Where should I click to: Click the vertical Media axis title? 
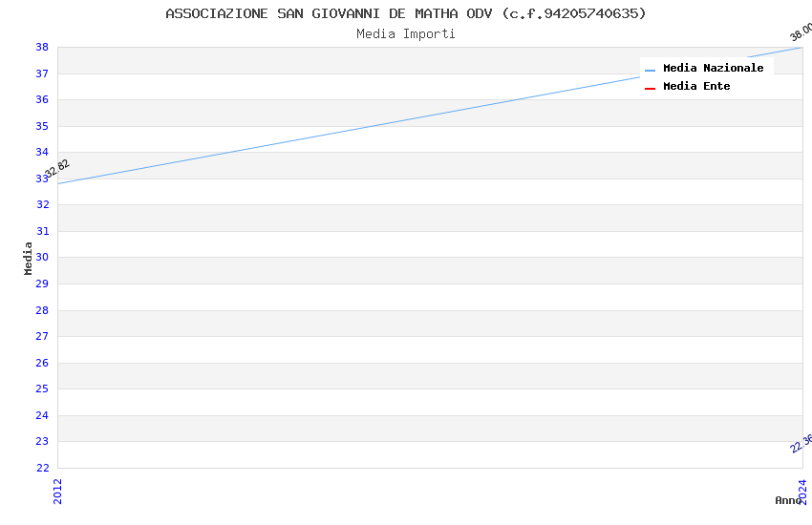click(28, 258)
